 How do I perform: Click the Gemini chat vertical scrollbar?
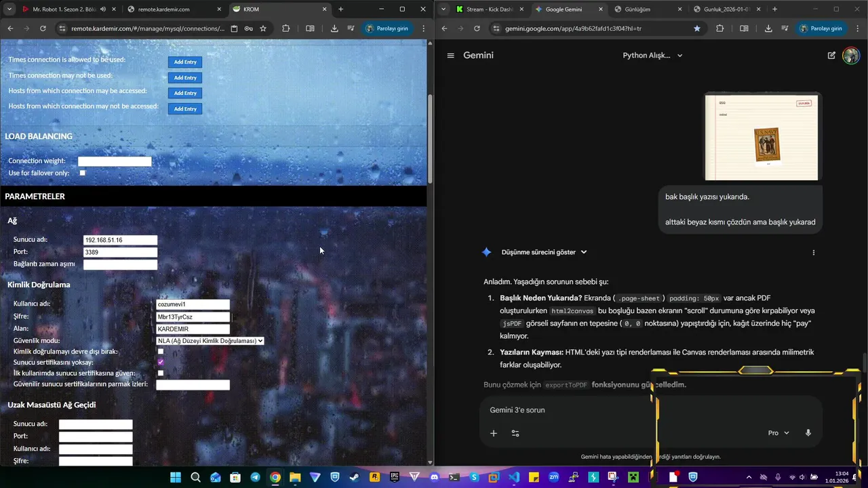pos(864,363)
